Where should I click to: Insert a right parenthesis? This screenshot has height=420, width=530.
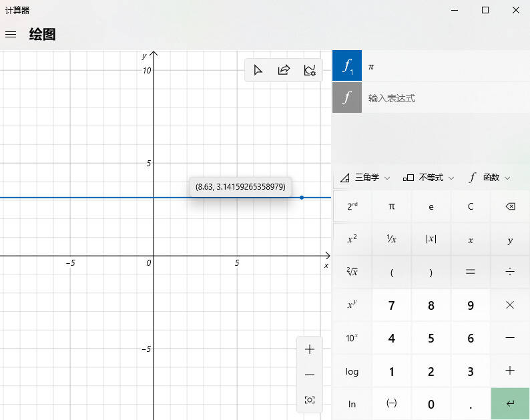point(431,272)
